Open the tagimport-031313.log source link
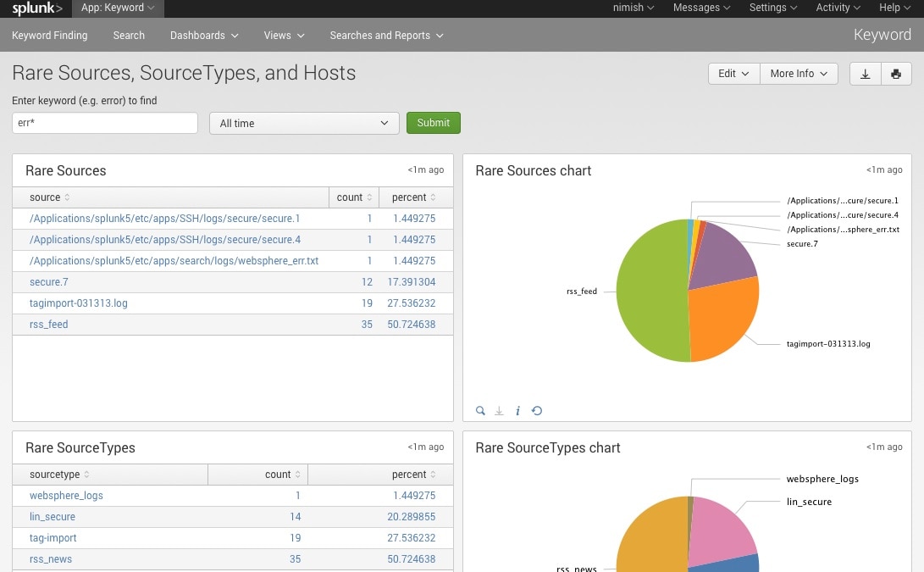 pyautogui.click(x=79, y=303)
